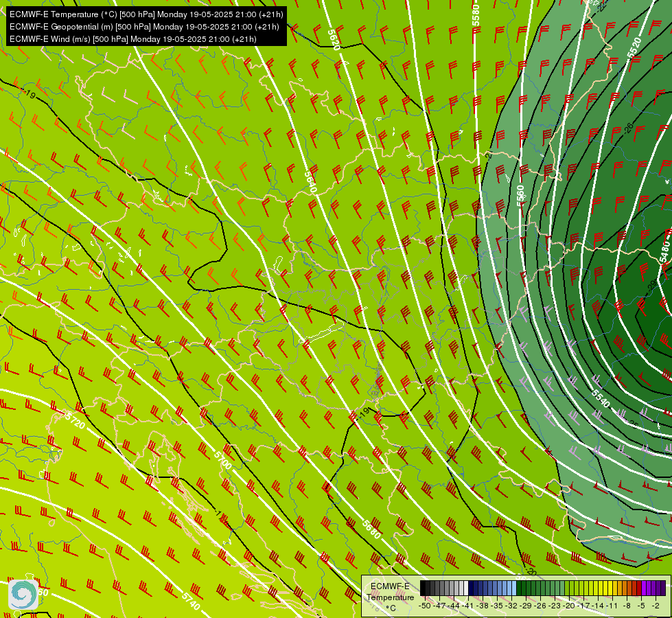Click the 5520 geopotential contour label
This screenshot has height=618, width=672.
click(x=634, y=47)
